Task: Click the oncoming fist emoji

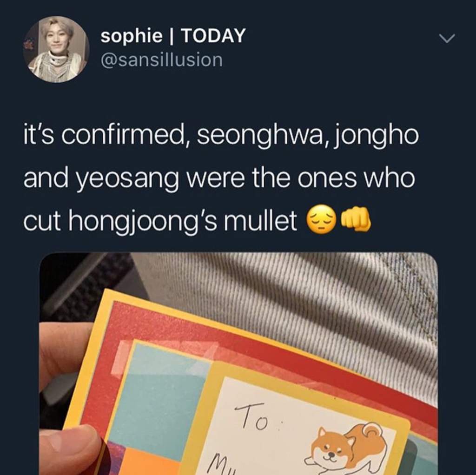Action: pyautogui.click(x=356, y=219)
